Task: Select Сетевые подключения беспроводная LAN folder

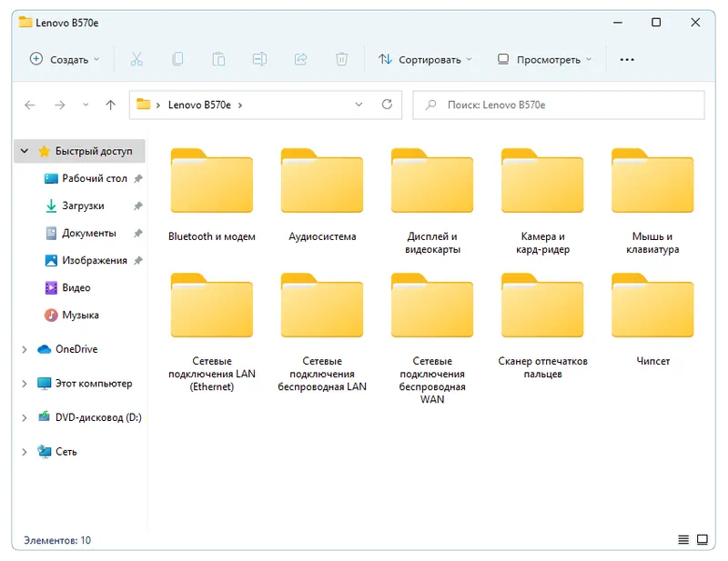Action: (322, 333)
